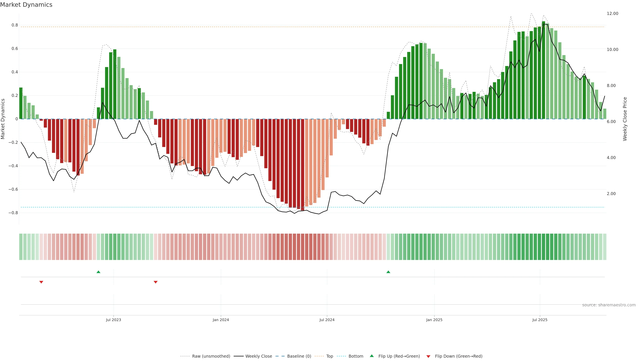Viewport: 644px width, 362px height.
Task: Hide the Bottom threshold legend entry
Action: (356, 356)
